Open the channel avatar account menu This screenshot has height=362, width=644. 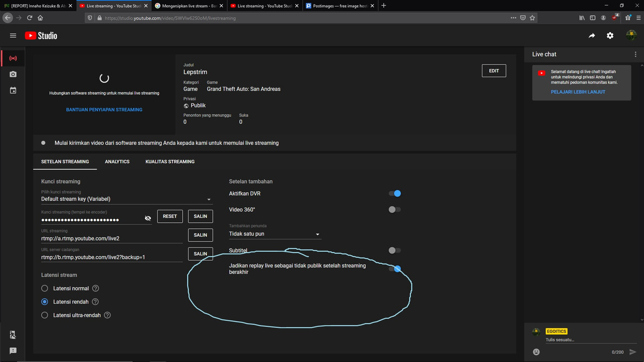631,35
